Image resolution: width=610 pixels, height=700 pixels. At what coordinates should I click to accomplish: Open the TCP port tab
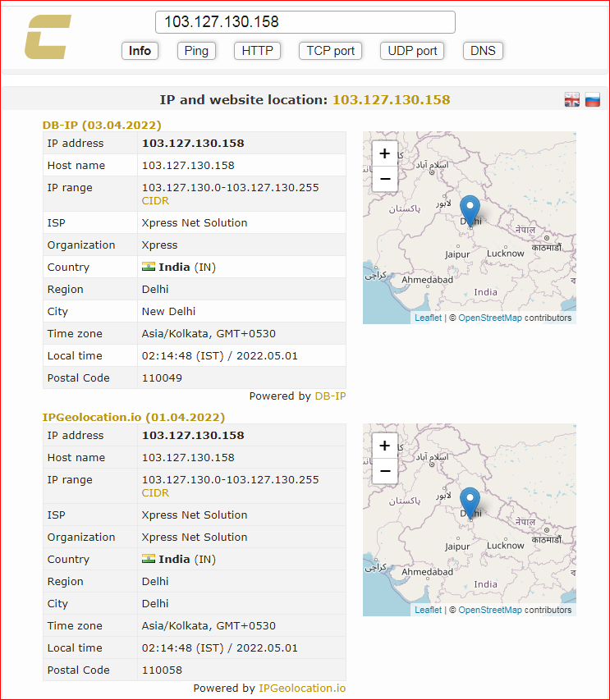click(331, 51)
